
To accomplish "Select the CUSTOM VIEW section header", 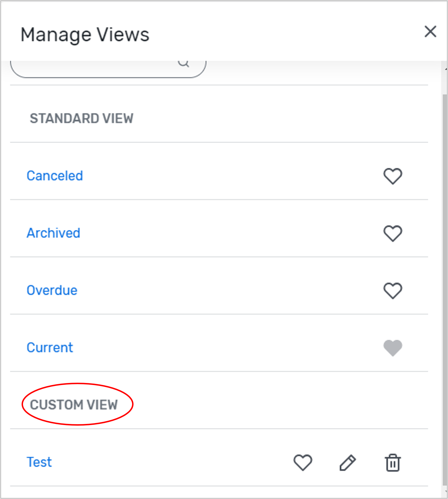I will (75, 405).
